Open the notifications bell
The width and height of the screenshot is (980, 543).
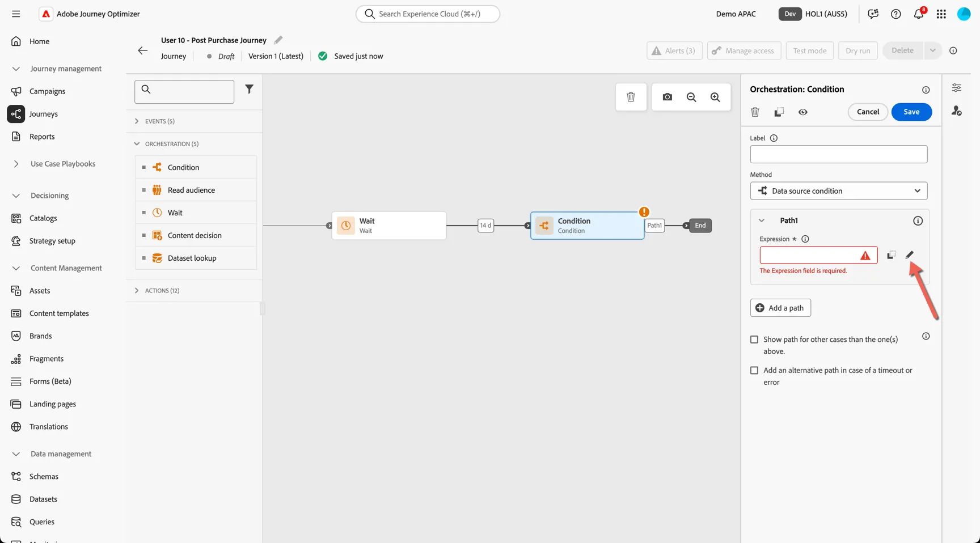[919, 14]
